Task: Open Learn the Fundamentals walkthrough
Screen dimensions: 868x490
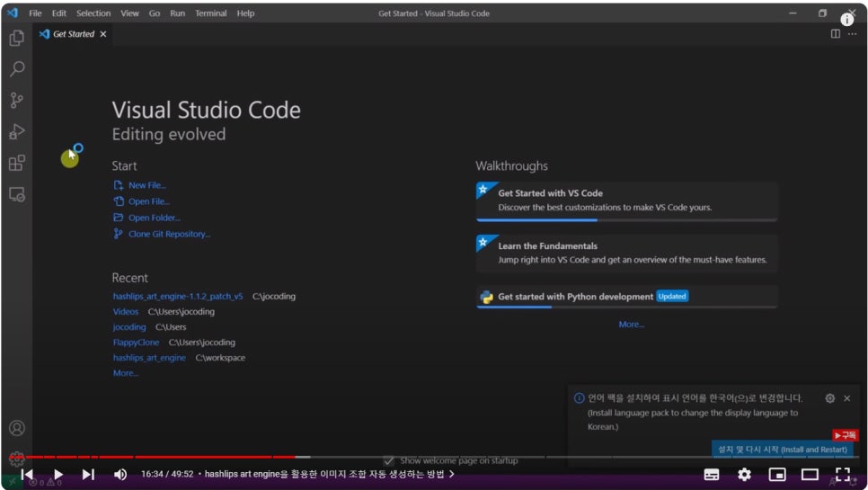Action: tap(626, 253)
